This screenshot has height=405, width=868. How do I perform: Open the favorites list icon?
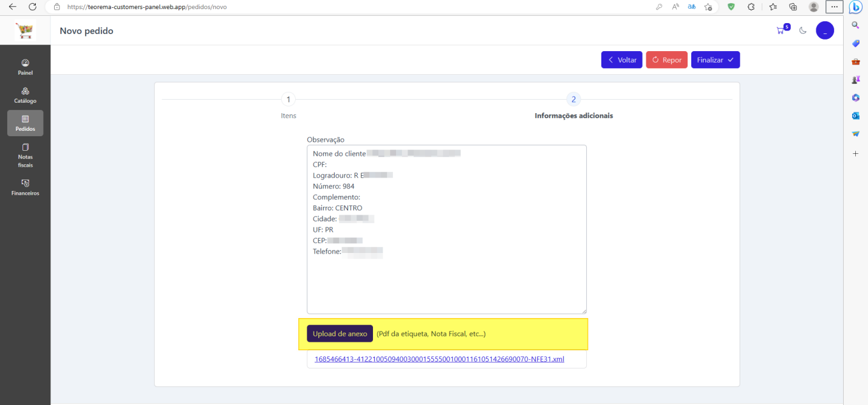coord(773,7)
